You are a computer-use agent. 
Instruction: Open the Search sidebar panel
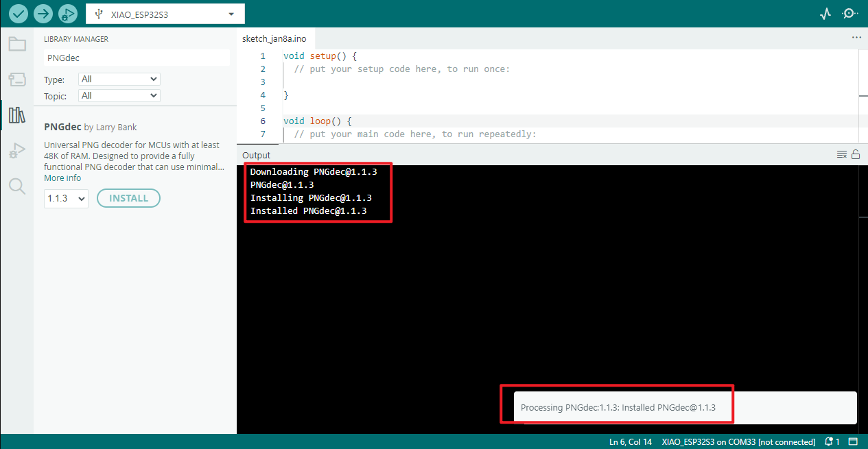(17, 186)
